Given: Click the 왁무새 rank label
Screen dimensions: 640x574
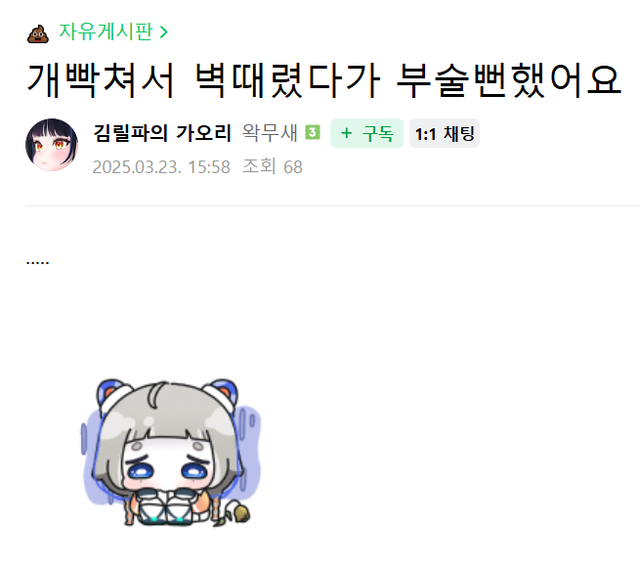Looking at the screenshot, I should tap(269, 133).
